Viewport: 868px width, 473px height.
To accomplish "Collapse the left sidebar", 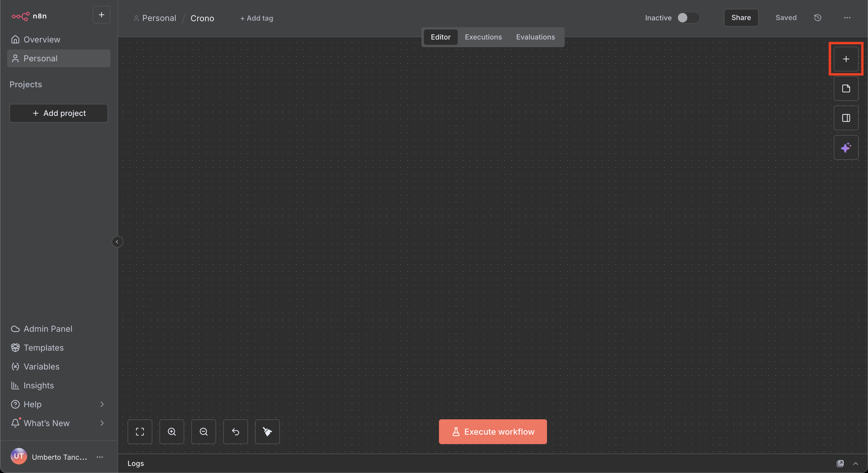I will tap(117, 242).
